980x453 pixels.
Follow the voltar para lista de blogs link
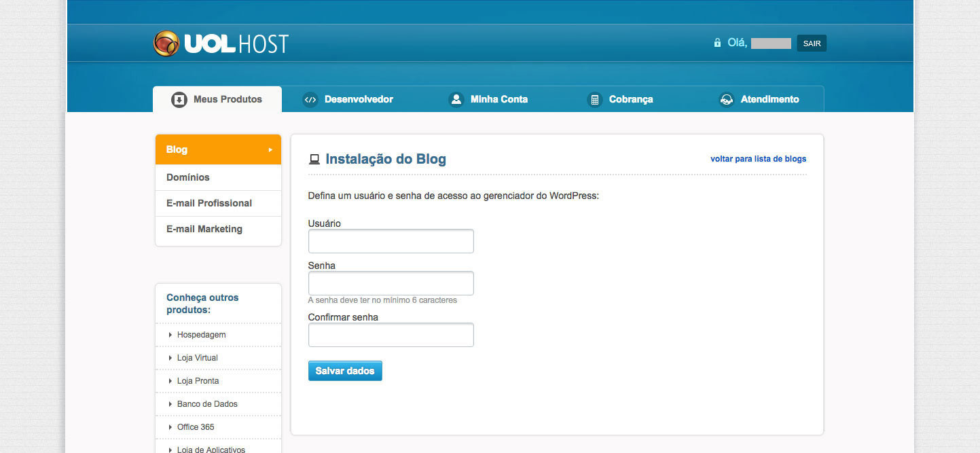pyautogui.click(x=758, y=158)
